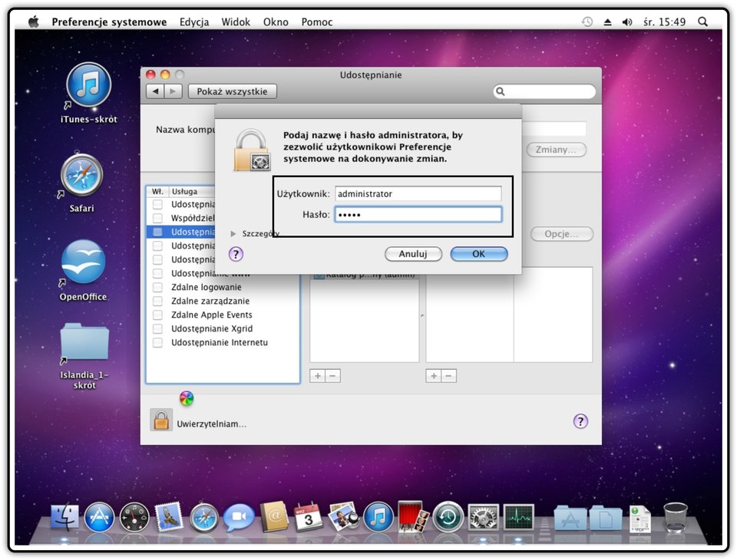
Task: Open Documents folder stack in Dock
Action: [x=606, y=518]
